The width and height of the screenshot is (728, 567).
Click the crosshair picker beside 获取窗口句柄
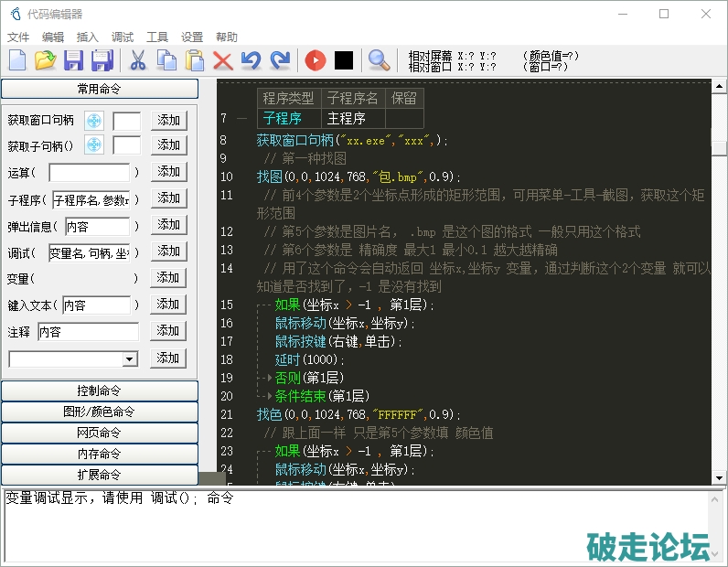[94, 121]
